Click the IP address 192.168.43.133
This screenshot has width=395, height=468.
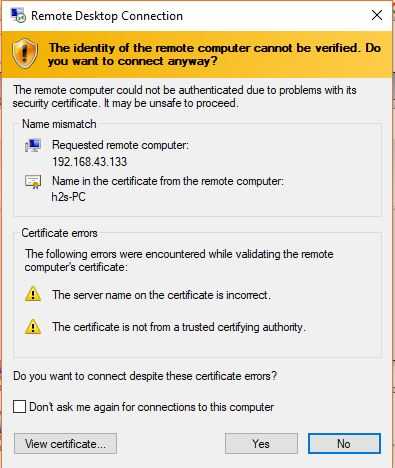90,162
